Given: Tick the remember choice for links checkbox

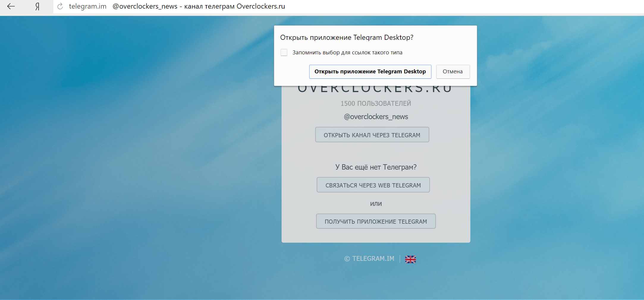Looking at the screenshot, I should (284, 53).
